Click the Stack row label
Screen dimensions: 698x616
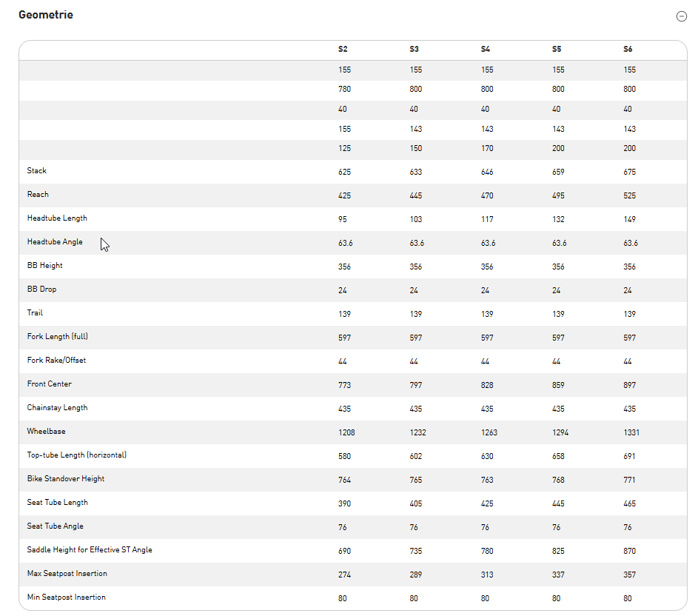tap(37, 171)
